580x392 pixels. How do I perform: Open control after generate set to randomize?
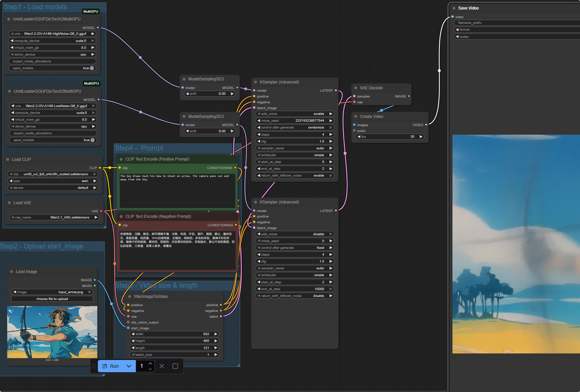coord(295,127)
